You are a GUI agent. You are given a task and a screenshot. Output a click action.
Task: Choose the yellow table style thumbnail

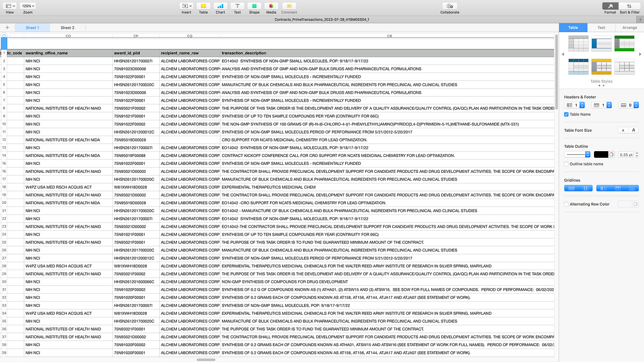pos(602,67)
